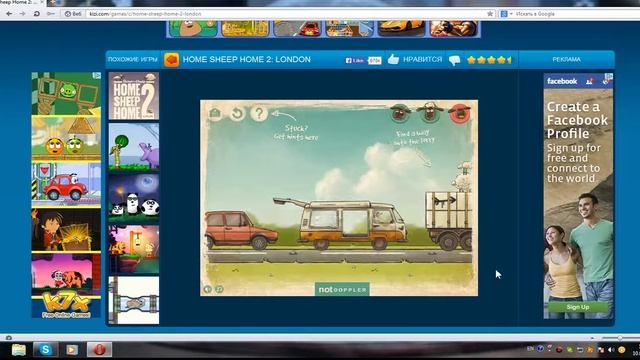Click the key icon in the browser toolbar
Screen dimensions: 640x360
click(51, 13)
